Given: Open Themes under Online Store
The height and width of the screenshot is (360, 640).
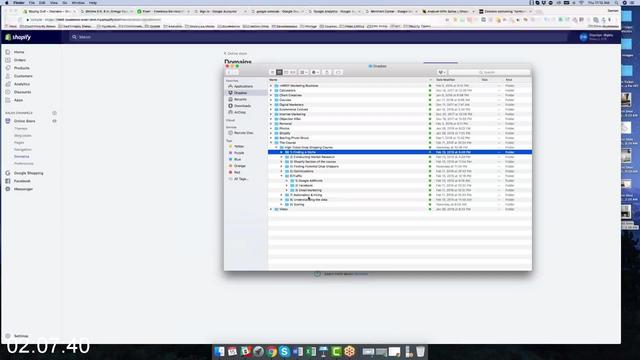Looking at the screenshot, I should [20, 129].
